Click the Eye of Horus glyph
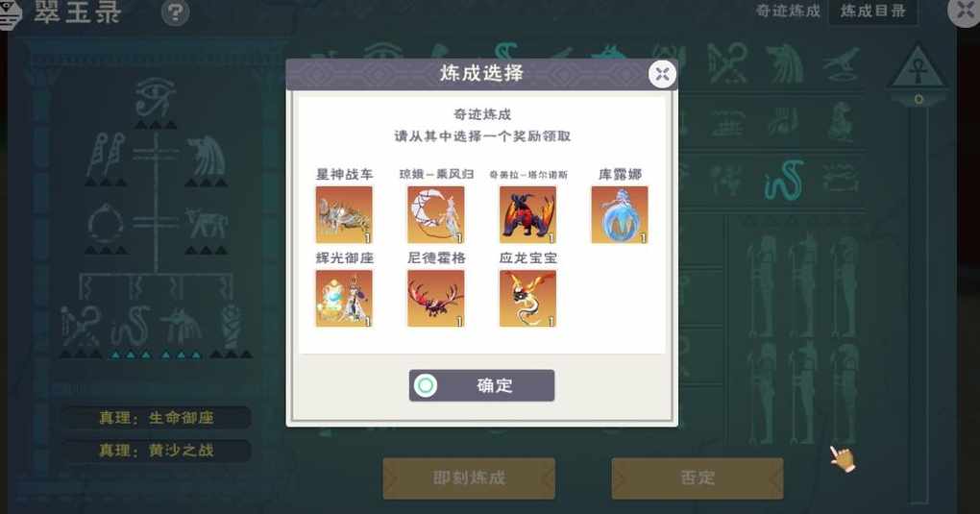The width and height of the screenshot is (980, 514). (155, 99)
